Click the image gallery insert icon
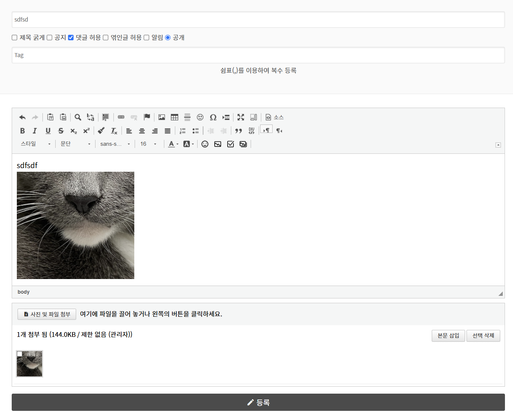The width and height of the screenshot is (513, 420). click(x=243, y=144)
